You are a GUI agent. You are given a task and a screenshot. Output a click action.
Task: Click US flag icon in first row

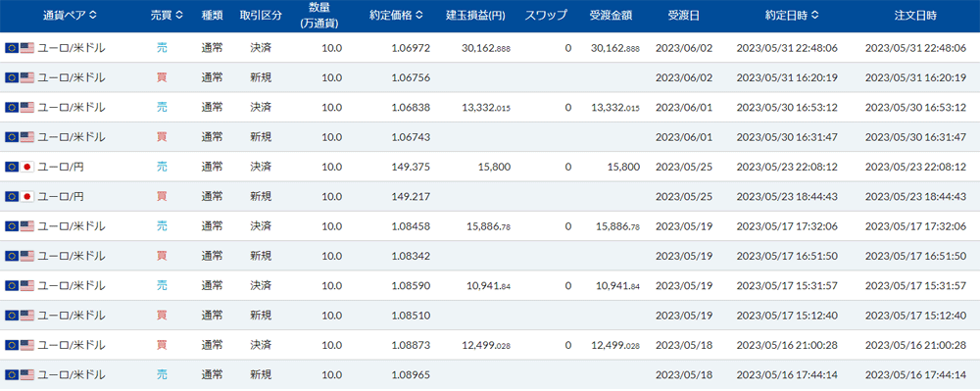(26, 48)
